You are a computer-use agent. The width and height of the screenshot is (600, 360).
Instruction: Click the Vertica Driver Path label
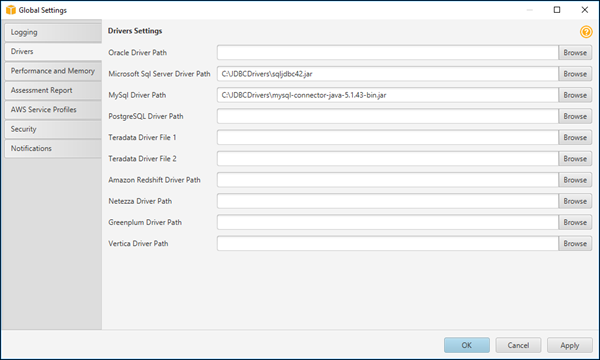point(138,244)
